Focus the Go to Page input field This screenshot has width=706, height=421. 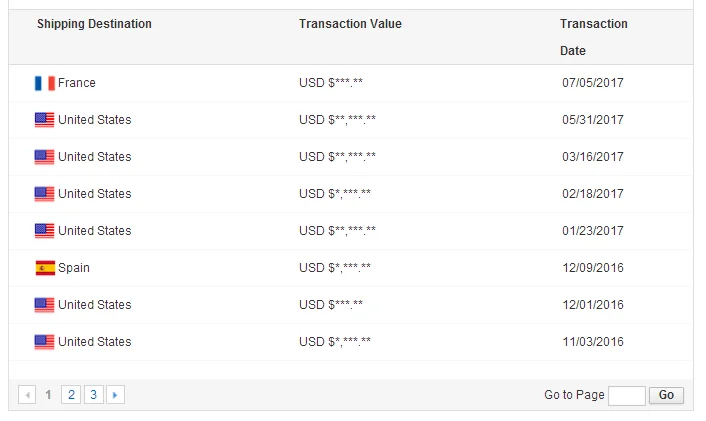coord(626,395)
